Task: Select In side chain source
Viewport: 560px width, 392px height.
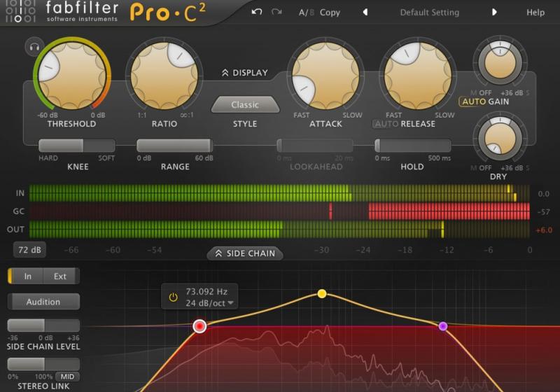Action: point(27,276)
